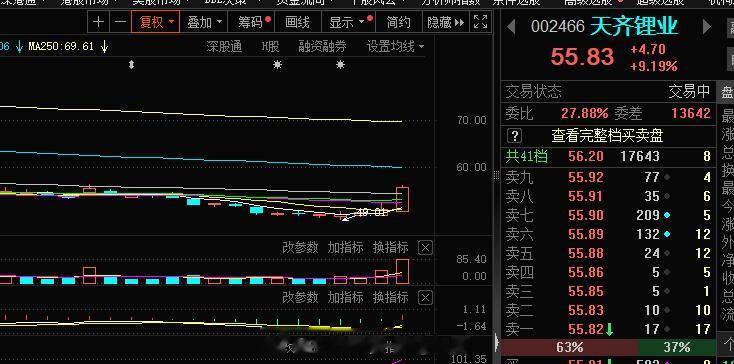This screenshot has height=364, width=734.
Task: Select the 卖四 row price 55.86
Action: [586, 272]
